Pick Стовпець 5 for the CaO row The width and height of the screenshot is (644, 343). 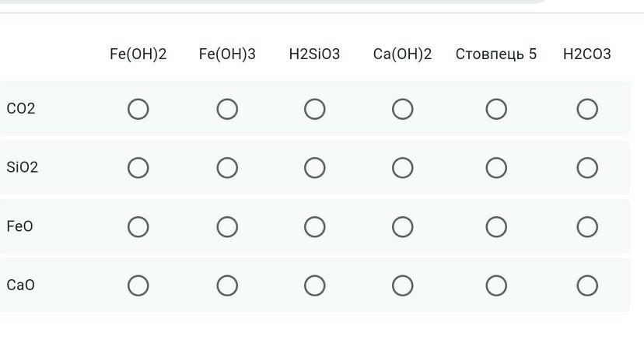496,285
